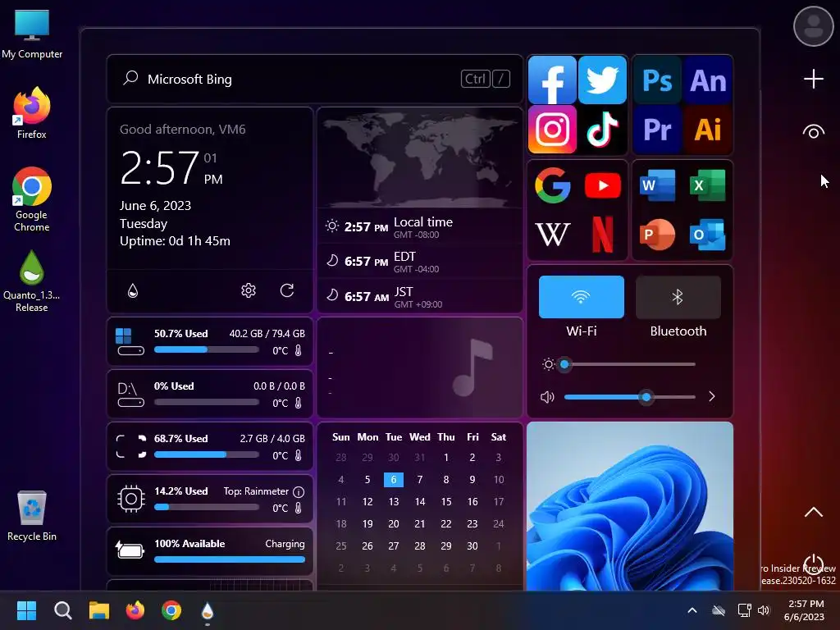Launch Outlook from the widget

[708, 234]
